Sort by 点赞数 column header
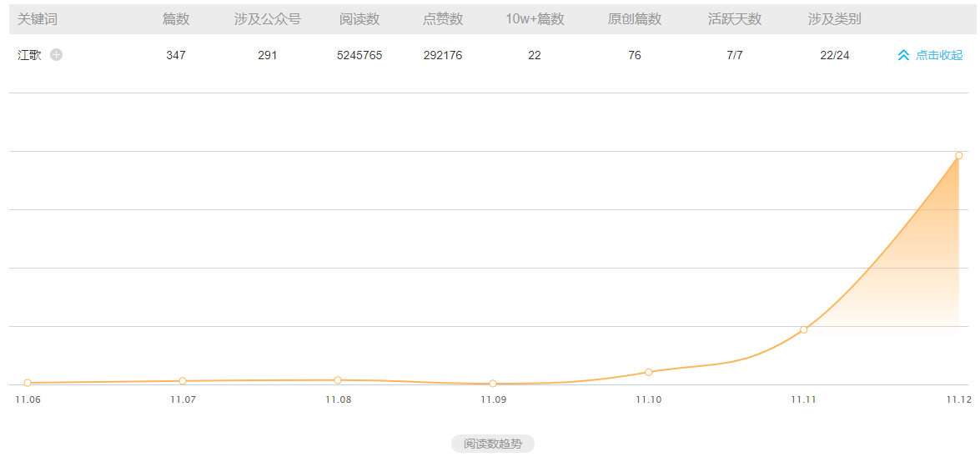Image resolution: width=980 pixels, height=462 pixels. pyautogui.click(x=443, y=19)
